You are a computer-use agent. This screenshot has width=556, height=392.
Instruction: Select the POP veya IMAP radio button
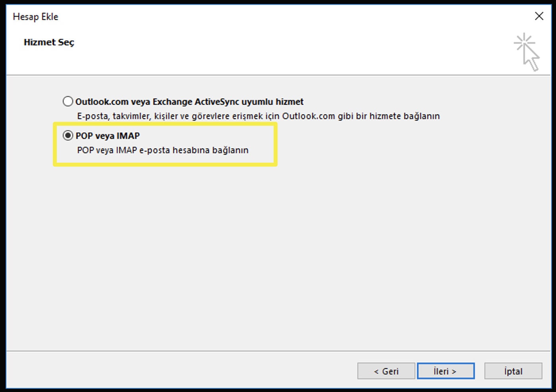point(68,136)
